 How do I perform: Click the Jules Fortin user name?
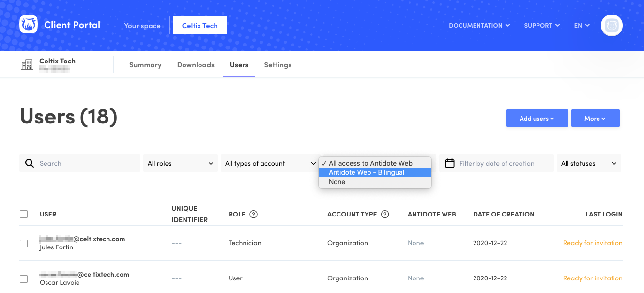[x=56, y=247]
